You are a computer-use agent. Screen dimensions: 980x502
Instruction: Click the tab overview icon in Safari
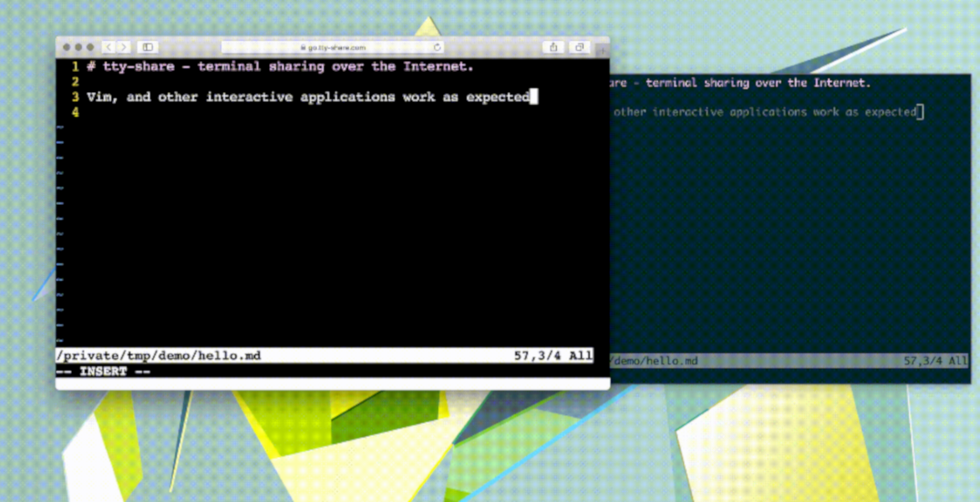click(579, 48)
